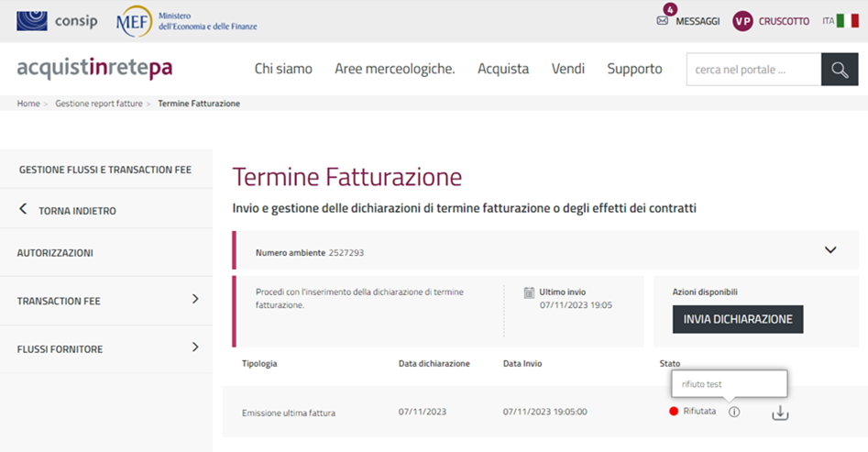
Task: Click the calendar icon beside Ultimo invio
Action: (529, 292)
